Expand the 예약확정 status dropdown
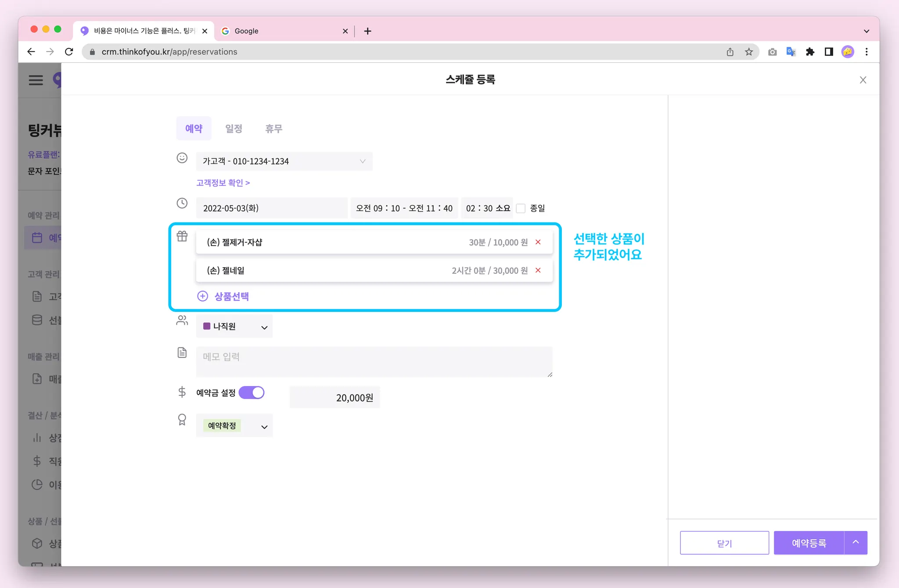 [x=234, y=426]
